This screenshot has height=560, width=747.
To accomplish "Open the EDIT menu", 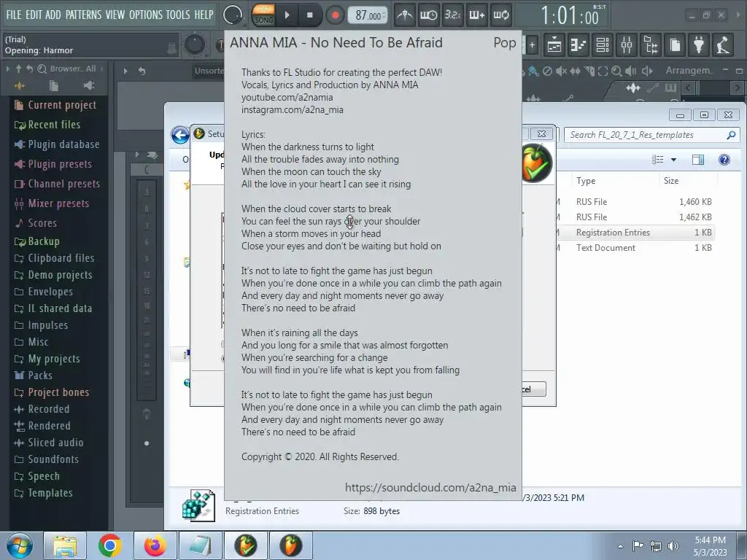I will point(34,15).
